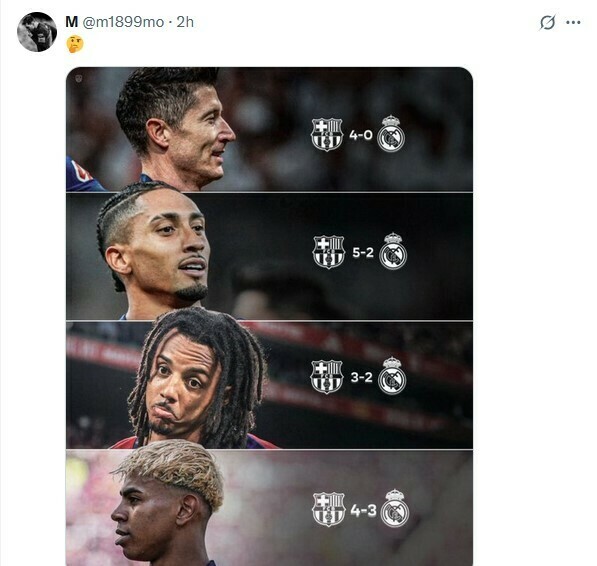This screenshot has height=566, width=597.
Task: Click the 5-2 score text
Action: (x=363, y=252)
